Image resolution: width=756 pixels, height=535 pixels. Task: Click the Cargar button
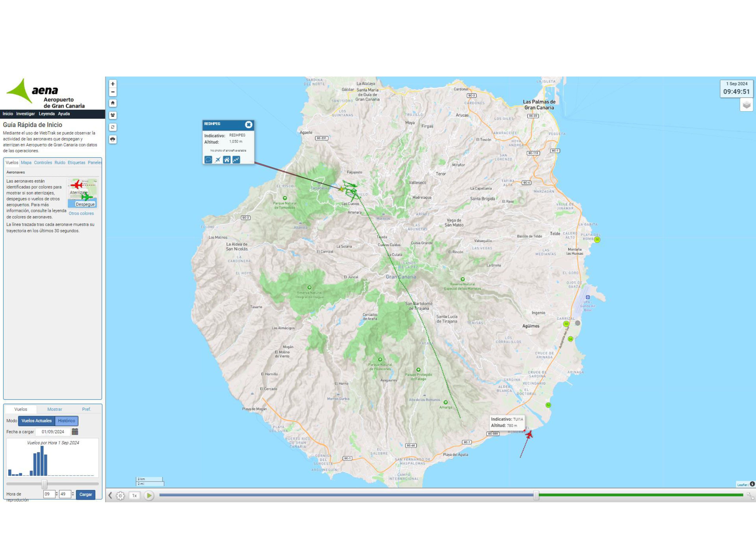tap(86, 494)
